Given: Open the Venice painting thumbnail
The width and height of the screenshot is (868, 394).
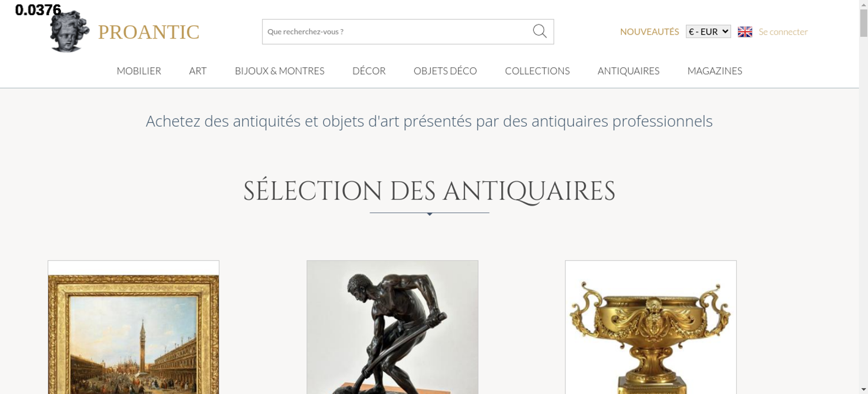Looking at the screenshot, I should point(133,327).
